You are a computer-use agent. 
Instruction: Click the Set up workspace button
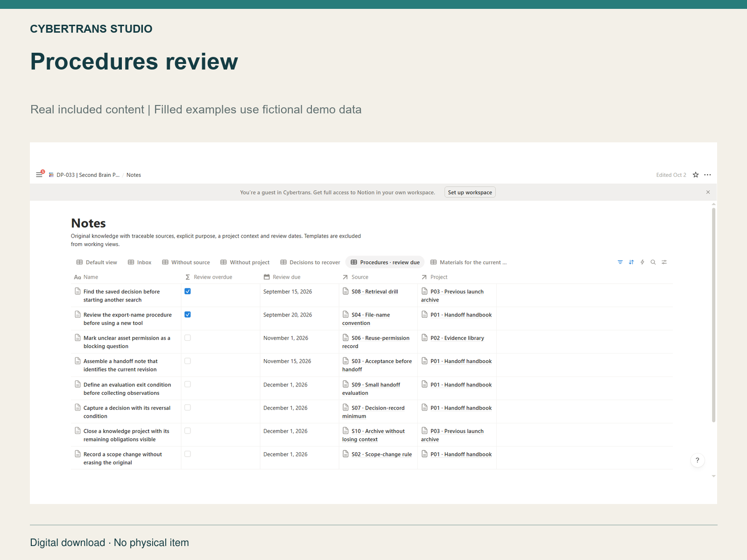470,192
